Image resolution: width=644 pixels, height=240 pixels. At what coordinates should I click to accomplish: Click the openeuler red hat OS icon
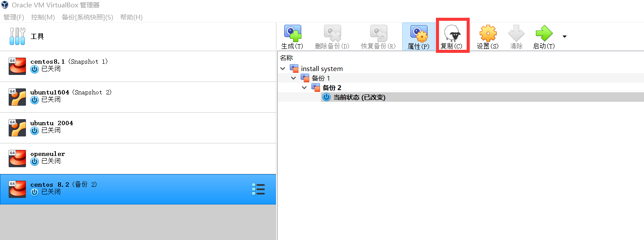click(x=17, y=159)
